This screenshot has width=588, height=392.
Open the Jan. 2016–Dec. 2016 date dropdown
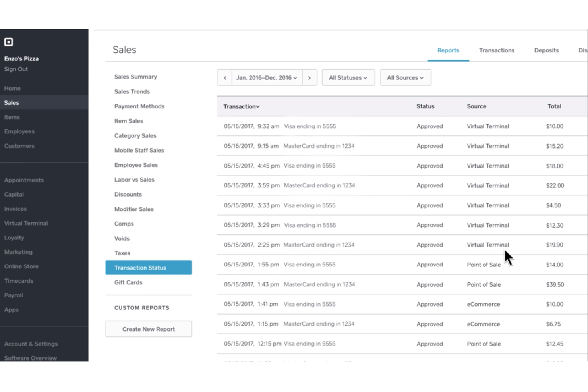[x=267, y=77]
